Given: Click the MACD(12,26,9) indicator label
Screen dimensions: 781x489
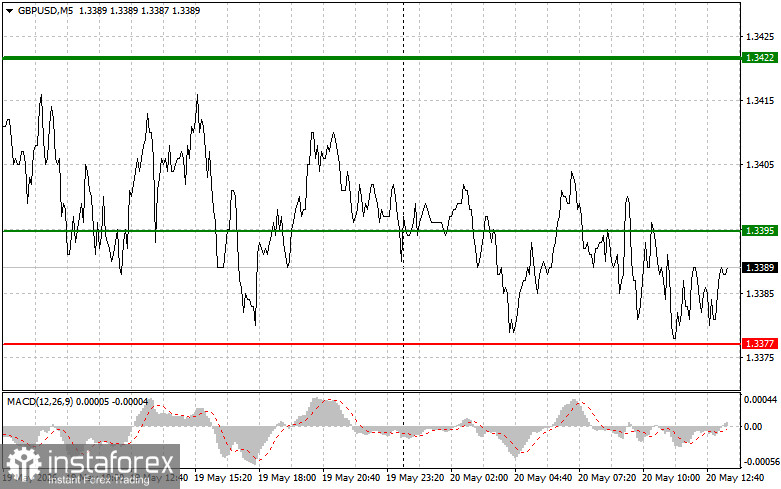Looking at the screenshot, I should (x=40, y=401).
